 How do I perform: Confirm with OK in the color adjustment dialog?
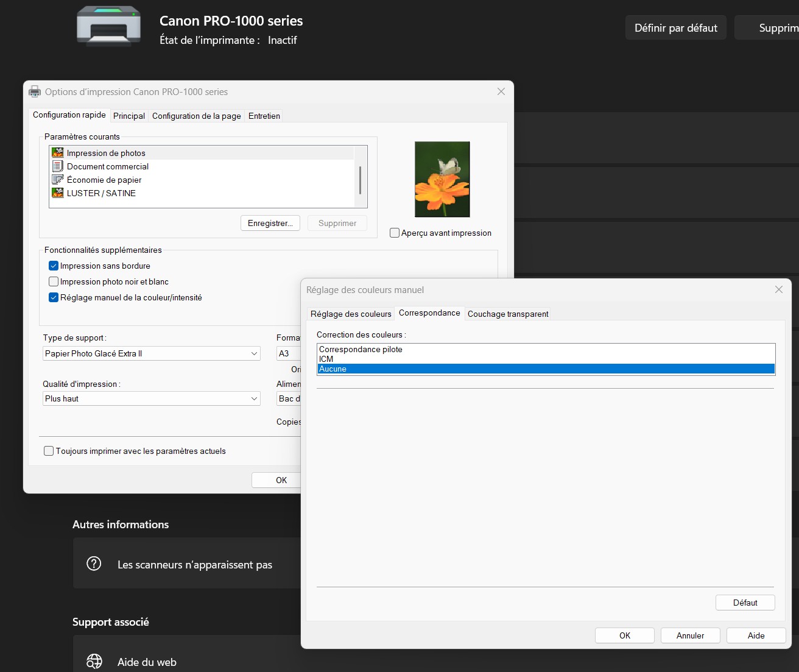625,635
